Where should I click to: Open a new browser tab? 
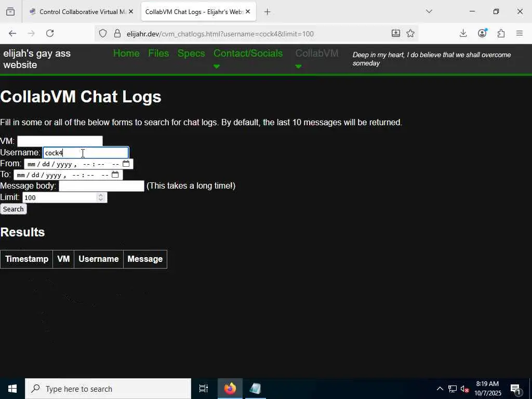(268, 12)
